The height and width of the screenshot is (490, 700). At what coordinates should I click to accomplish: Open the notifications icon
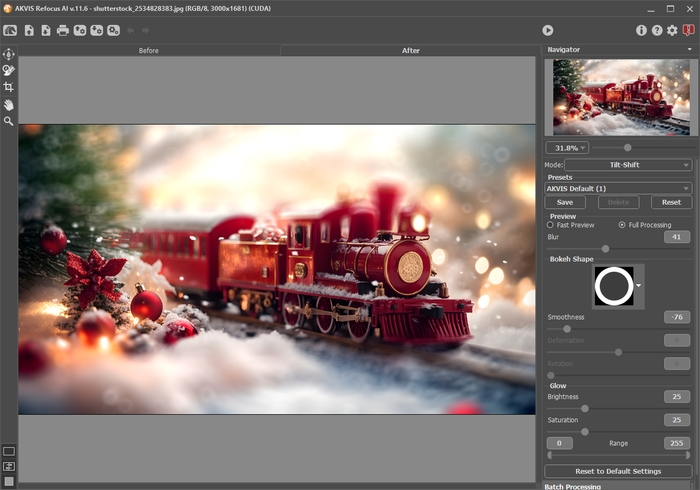688,30
